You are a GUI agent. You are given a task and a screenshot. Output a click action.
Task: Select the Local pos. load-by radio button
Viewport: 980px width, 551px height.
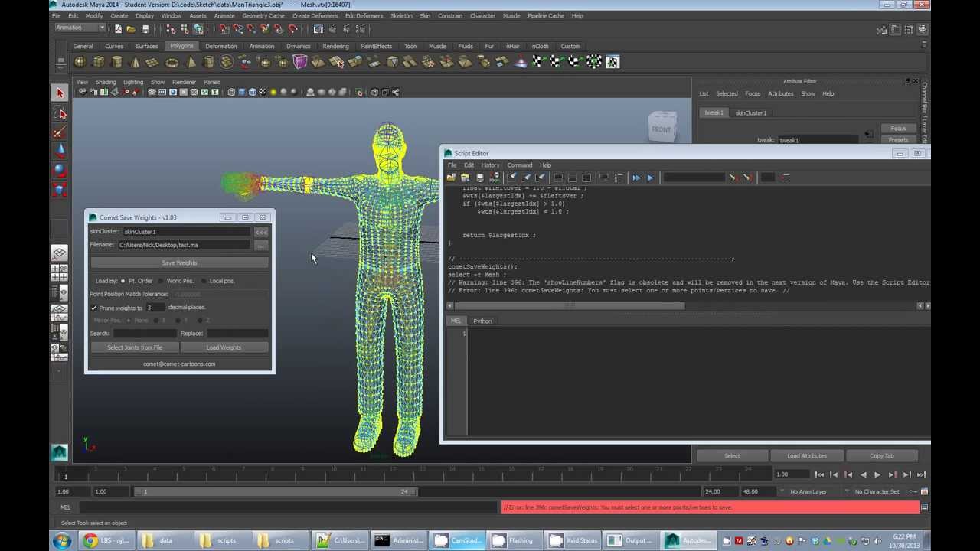[x=204, y=281]
